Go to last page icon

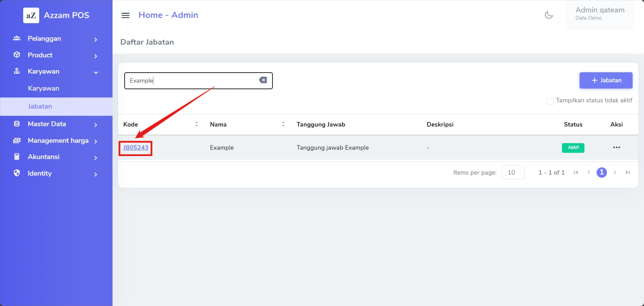pyautogui.click(x=628, y=173)
